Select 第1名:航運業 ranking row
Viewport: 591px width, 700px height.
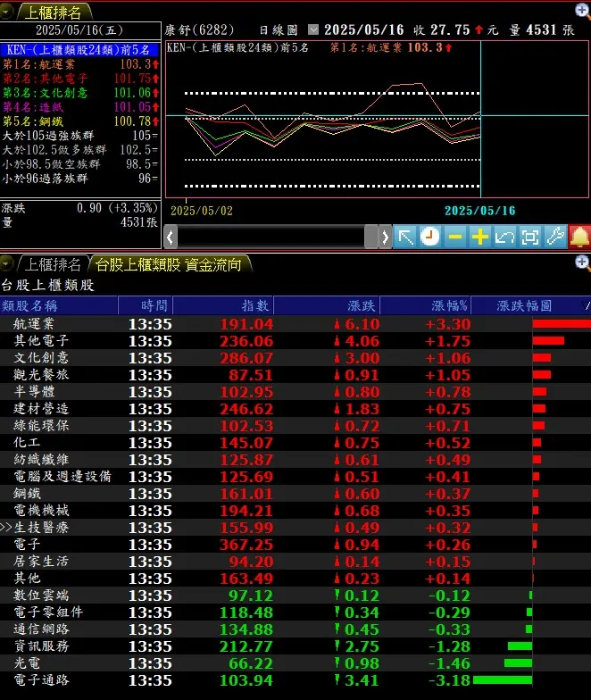click(80, 64)
